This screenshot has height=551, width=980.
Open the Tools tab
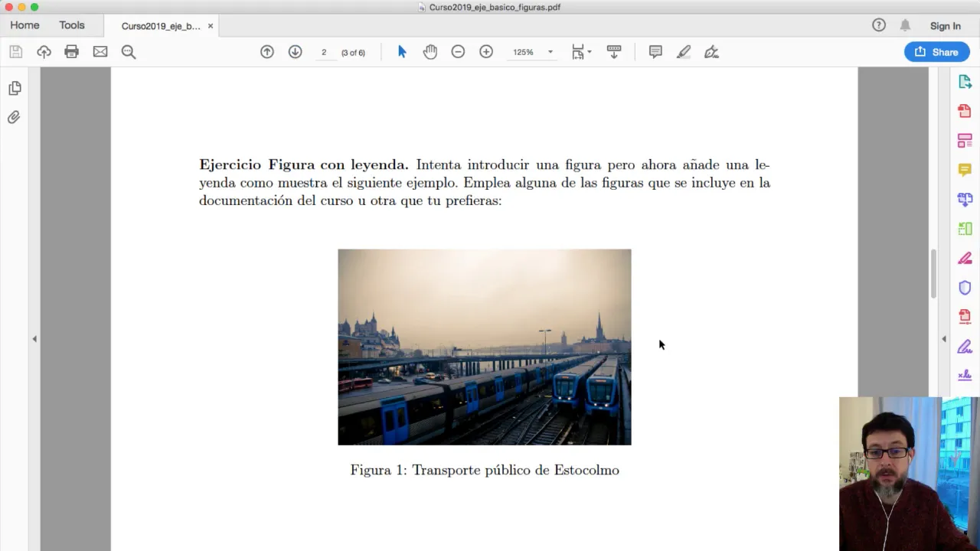[72, 25]
